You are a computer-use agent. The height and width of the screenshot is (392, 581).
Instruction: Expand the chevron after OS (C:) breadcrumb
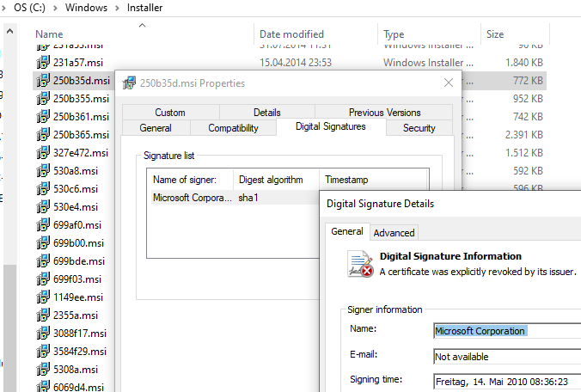(55, 8)
